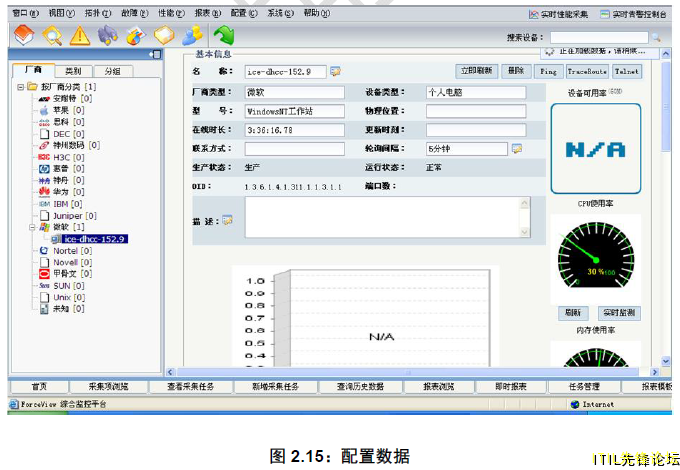680x470 pixels.
Task: Click the binoculars toolbar icon
Action: [x=108, y=36]
